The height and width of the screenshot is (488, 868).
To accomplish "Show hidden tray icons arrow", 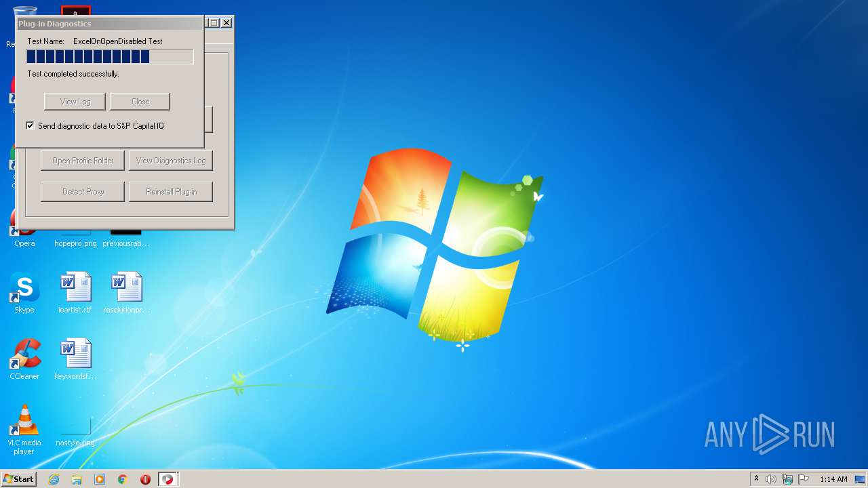I will 756,479.
